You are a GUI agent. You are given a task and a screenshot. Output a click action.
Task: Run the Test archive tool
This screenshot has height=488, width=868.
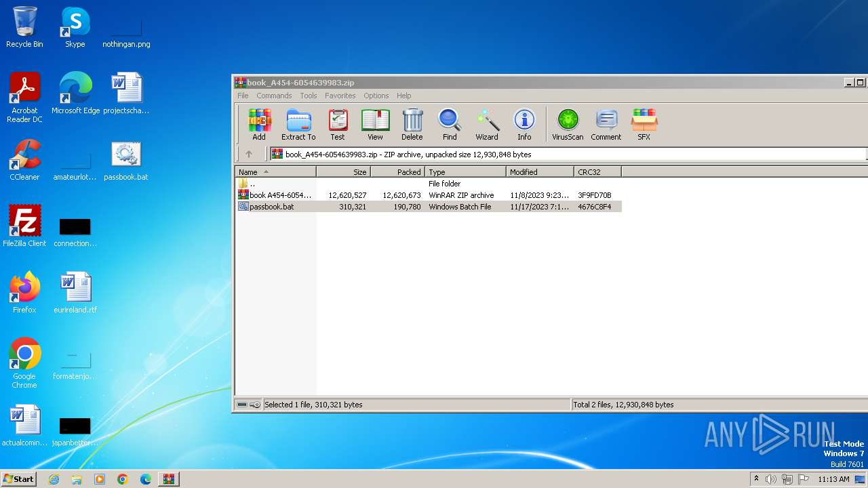(338, 124)
